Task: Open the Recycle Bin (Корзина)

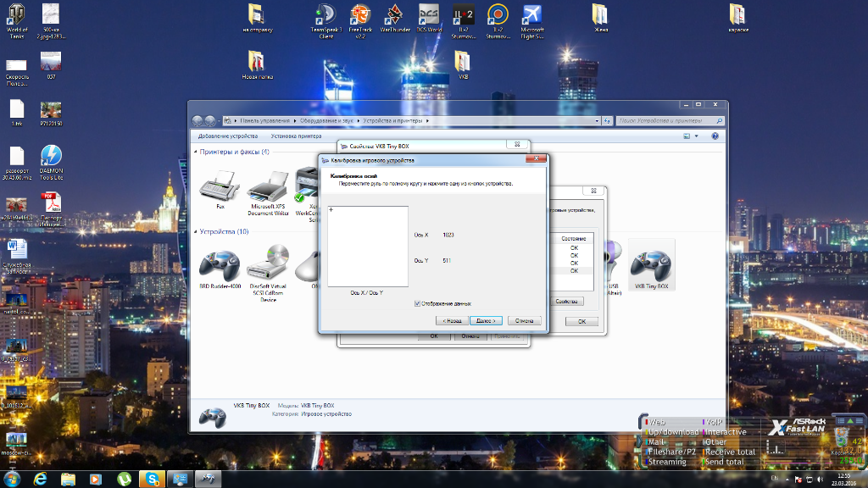Action: click(x=843, y=441)
